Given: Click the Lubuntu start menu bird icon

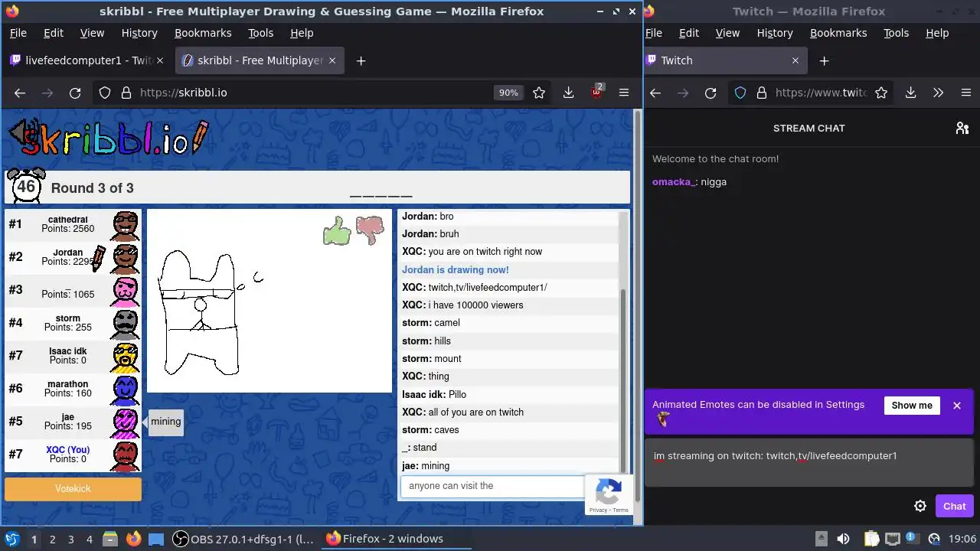Looking at the screenshot, I should (x=11, y=539).
